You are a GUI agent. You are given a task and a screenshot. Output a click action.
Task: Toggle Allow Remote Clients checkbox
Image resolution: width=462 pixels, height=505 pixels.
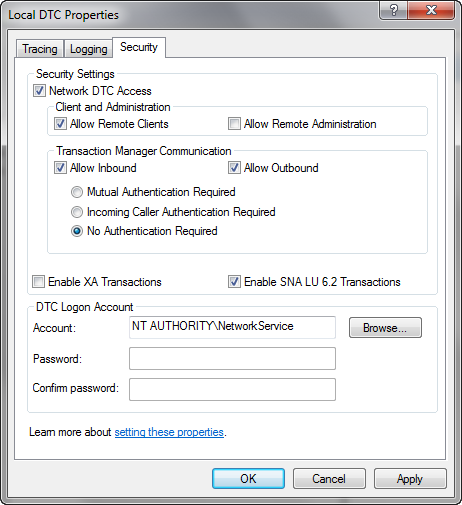click(x=60, y=124)
